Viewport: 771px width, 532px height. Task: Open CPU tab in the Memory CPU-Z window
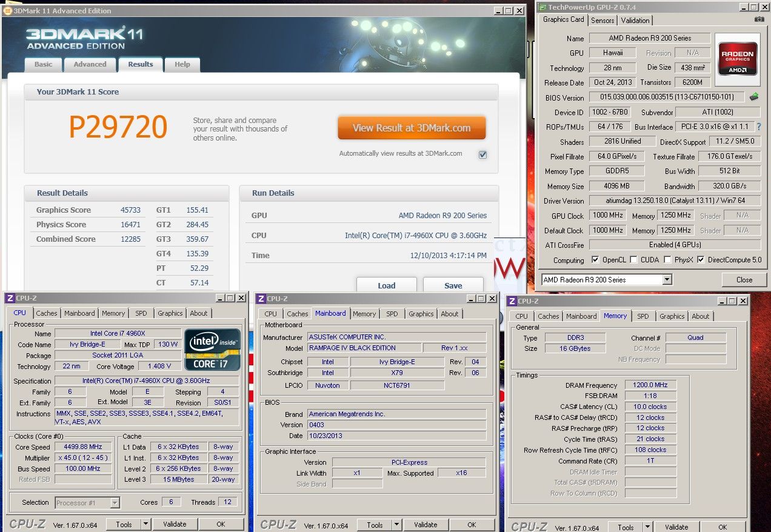point(521,316)
